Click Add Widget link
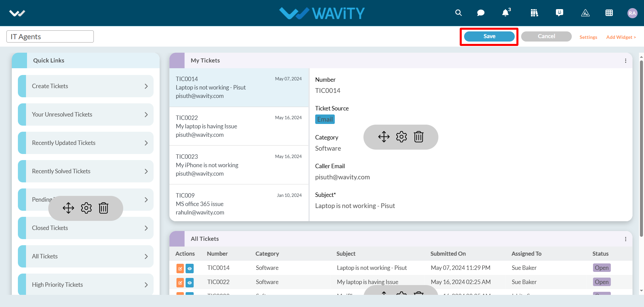The image size is (644, 307). (x=621, y=37)
